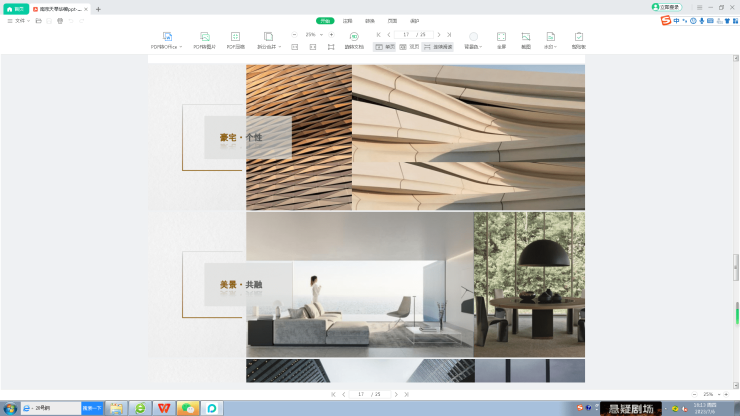Click the 首页 home tab button

(x=15, y=8)
